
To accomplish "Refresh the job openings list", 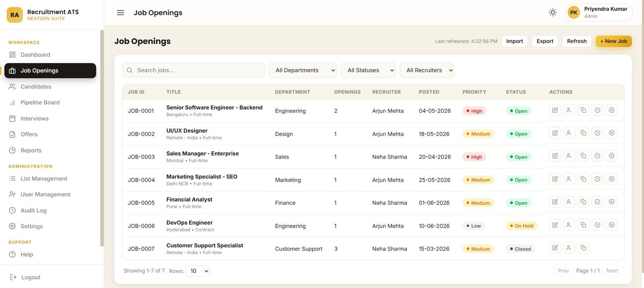I will click(577, 41).
